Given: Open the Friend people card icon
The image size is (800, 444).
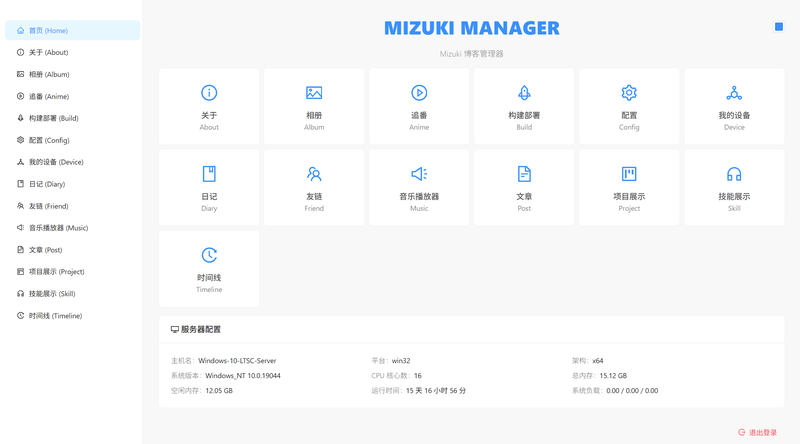Looking at the screenshot, I should [314, 174].
